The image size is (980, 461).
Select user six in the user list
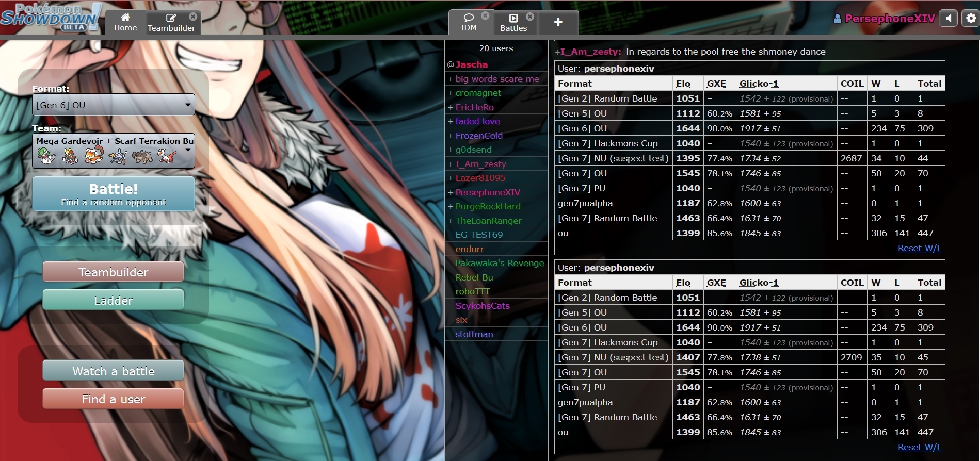[x=496, y=320]
